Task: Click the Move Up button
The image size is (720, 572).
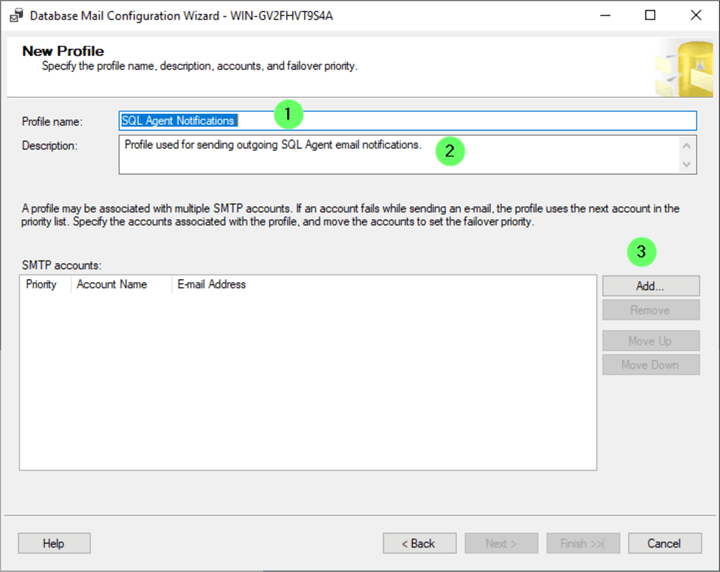Action: click(x=651, y=341)
